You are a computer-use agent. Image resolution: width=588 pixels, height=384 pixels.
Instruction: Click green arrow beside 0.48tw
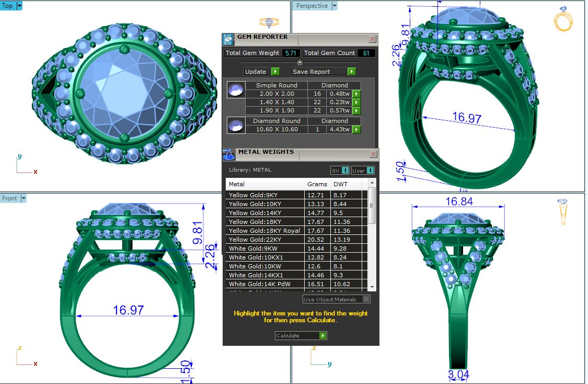click(x=356, y=94)
